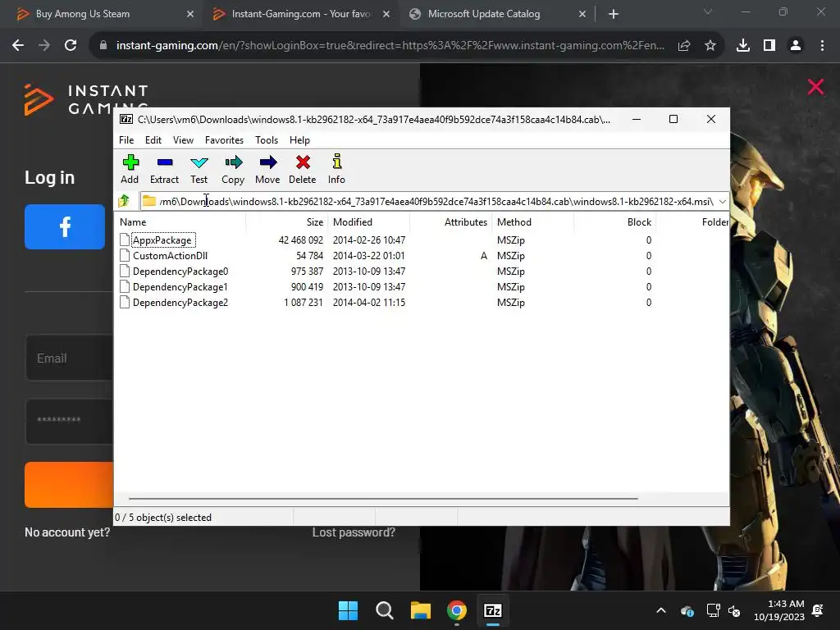Close the login box with the red X

(815, 86)
